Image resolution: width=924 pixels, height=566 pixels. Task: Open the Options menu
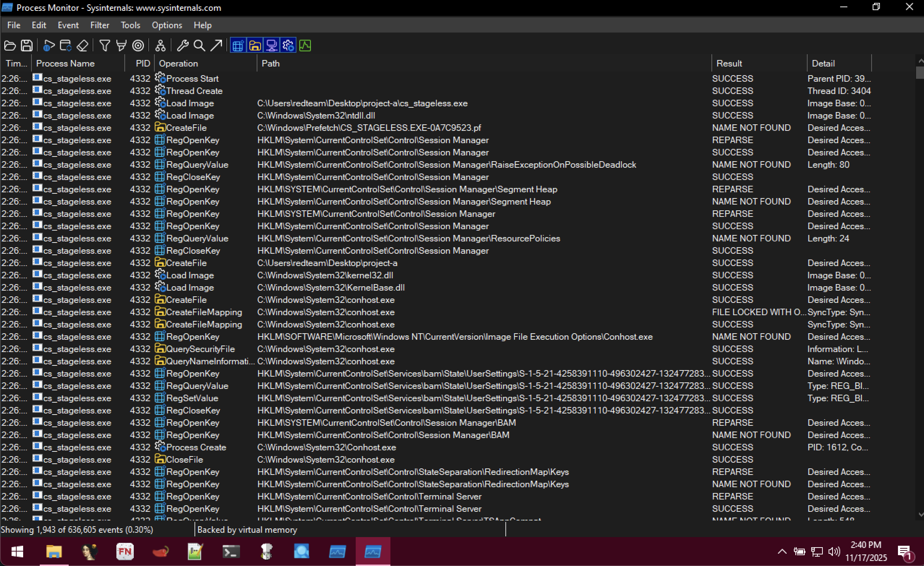167,25
